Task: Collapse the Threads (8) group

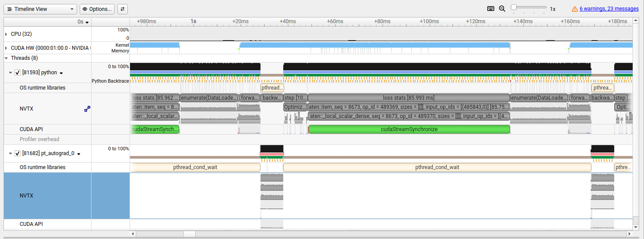Action: [6, 58]
